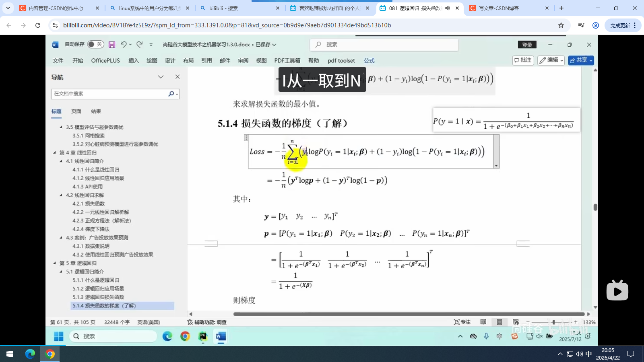
Task: Collapse the 第 4 章 线性回归 heading
Action: click(55, 152)
